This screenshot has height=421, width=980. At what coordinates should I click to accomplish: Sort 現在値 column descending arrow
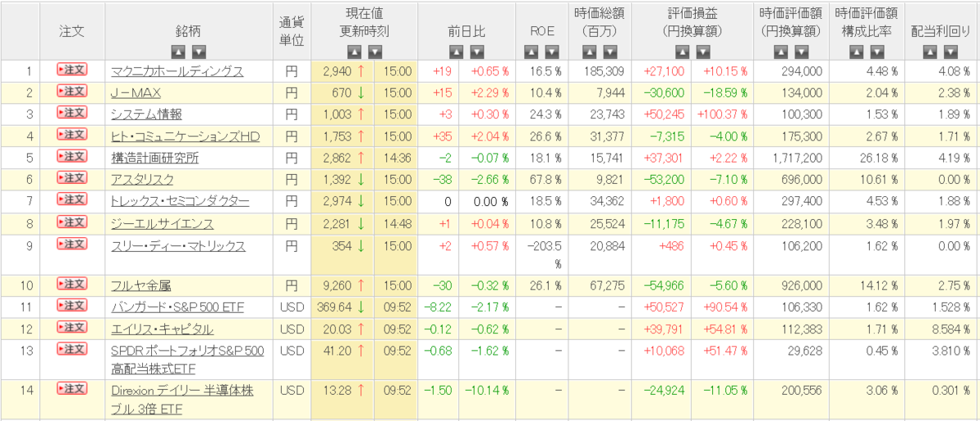click(x=375, y=52)
